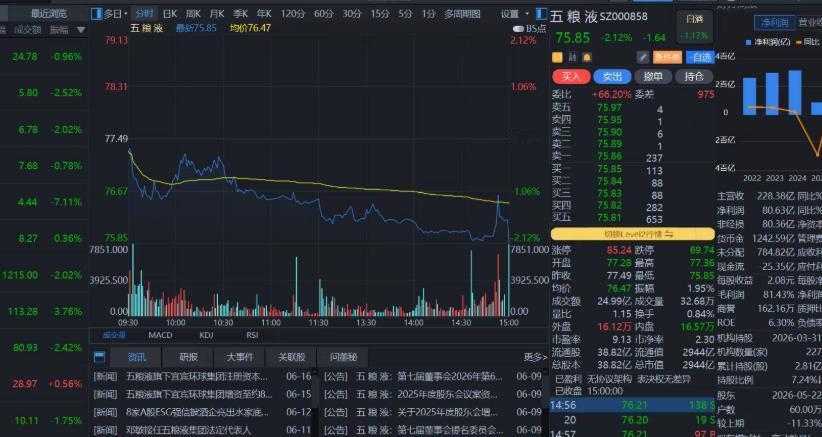Select the 1分 period
This screenshot has height=437, width=822.
(x=429, y=14)
